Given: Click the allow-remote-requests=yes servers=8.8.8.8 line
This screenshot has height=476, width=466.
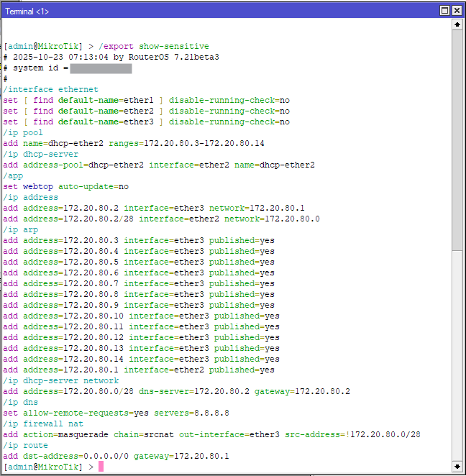Looking at the screenshot, I should 116,413.
